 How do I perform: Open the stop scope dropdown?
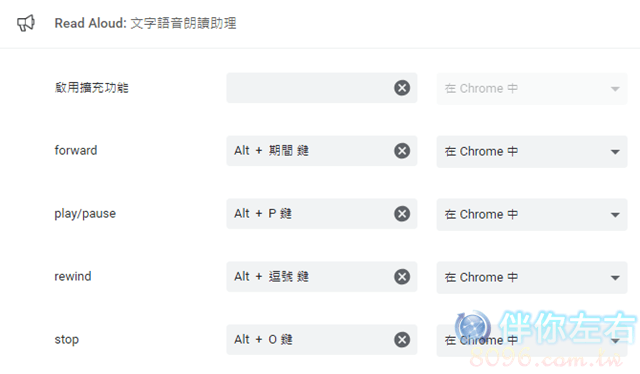coord(532,340)
